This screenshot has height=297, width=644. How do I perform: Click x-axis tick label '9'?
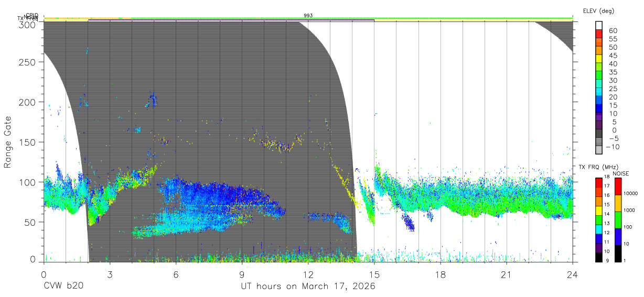(x=242, y=274)
